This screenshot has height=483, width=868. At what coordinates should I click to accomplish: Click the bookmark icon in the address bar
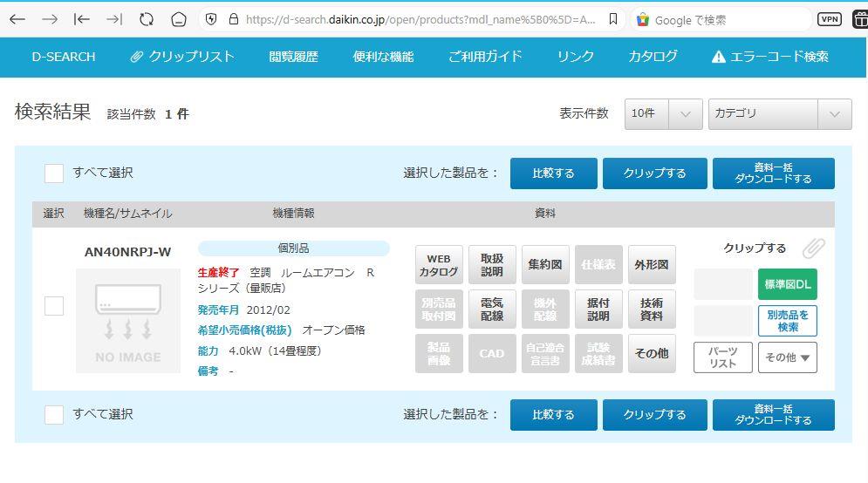(613, 19)
